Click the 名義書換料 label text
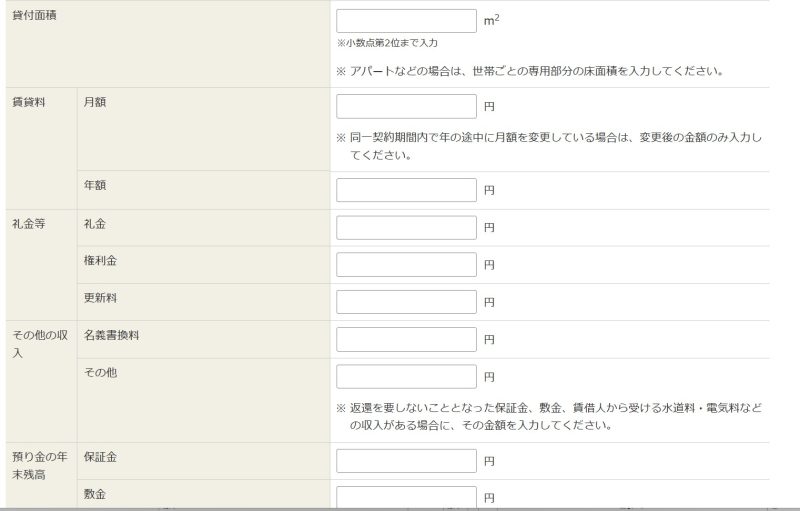Image resolution: width=800 pixels, height=511 pixels. 112,336
